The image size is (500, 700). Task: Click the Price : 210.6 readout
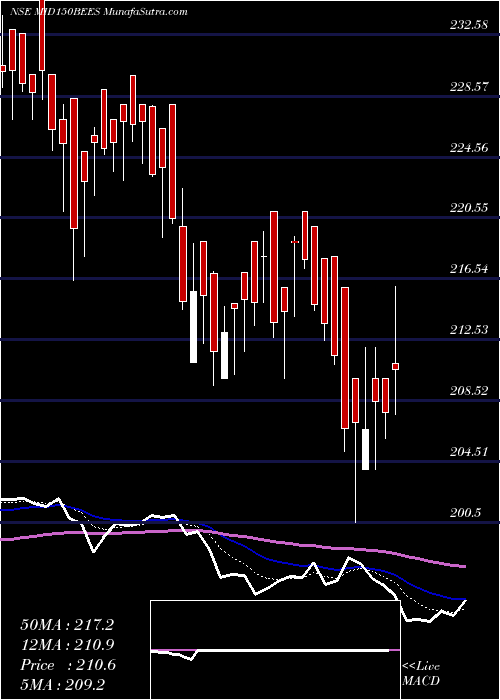(x=68, y=665)
